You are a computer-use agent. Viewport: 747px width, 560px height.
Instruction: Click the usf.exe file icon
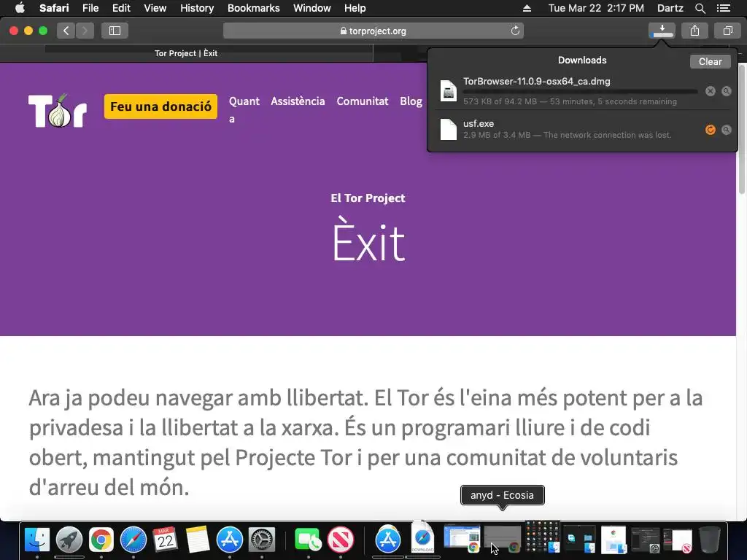coord(449,129)
